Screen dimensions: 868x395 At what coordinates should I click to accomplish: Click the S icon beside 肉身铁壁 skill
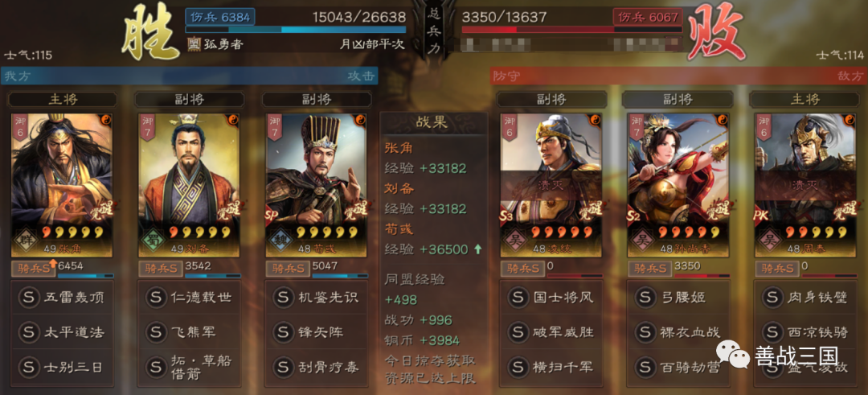click(772, 298)
